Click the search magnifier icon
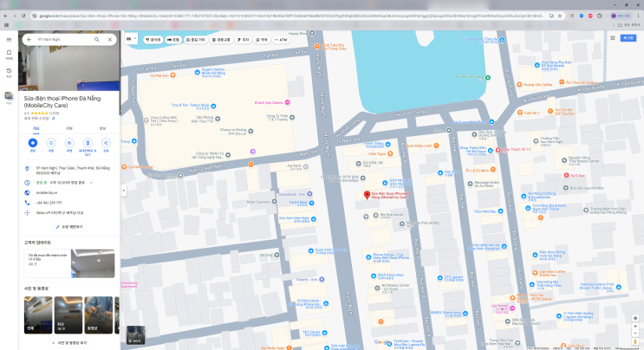Image resolution: width=644 pixels, height=350 pixels. [97, 39]
